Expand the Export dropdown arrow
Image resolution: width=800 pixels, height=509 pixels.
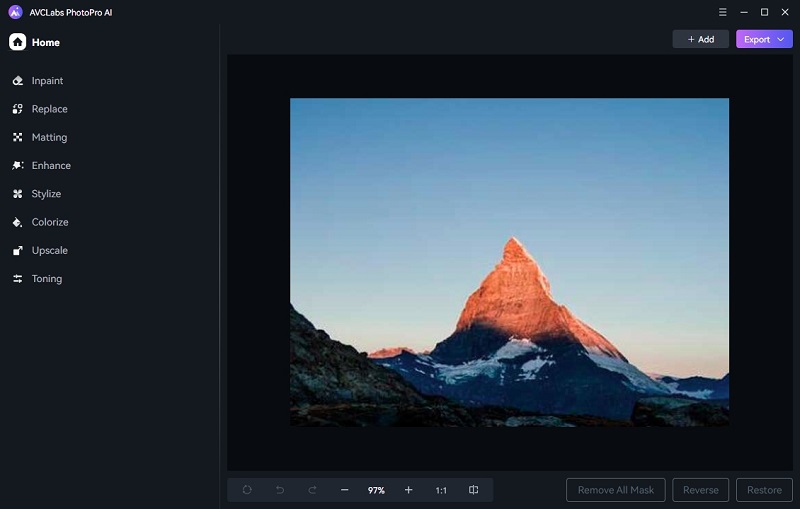[x=781, y=39]
